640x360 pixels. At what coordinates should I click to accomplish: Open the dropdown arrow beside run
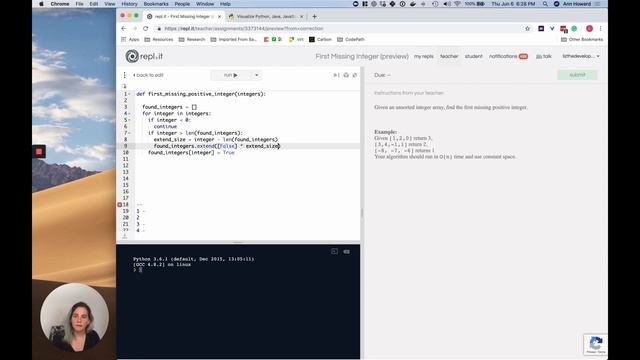(x=256, y=75)
